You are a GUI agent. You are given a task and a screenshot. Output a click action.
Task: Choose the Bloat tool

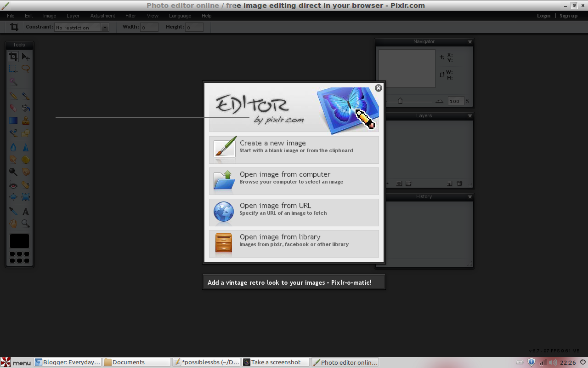pos(13,197)
